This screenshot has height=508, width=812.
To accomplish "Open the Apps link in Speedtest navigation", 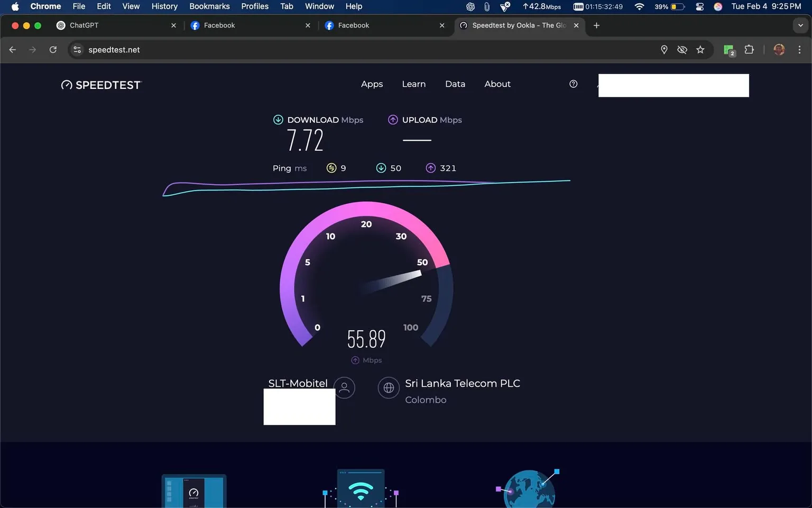I will [x=372, y=84].
